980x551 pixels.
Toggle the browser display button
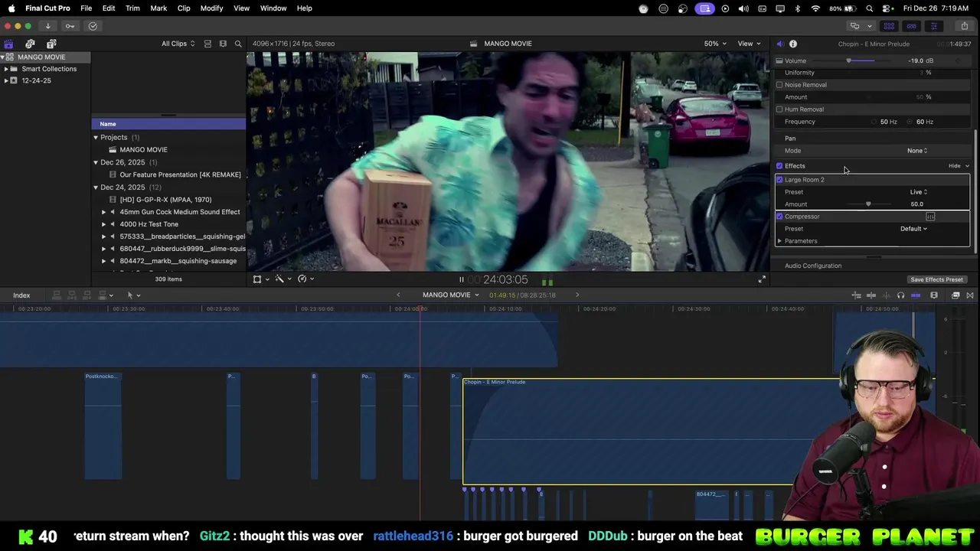(x=889, y=26)
